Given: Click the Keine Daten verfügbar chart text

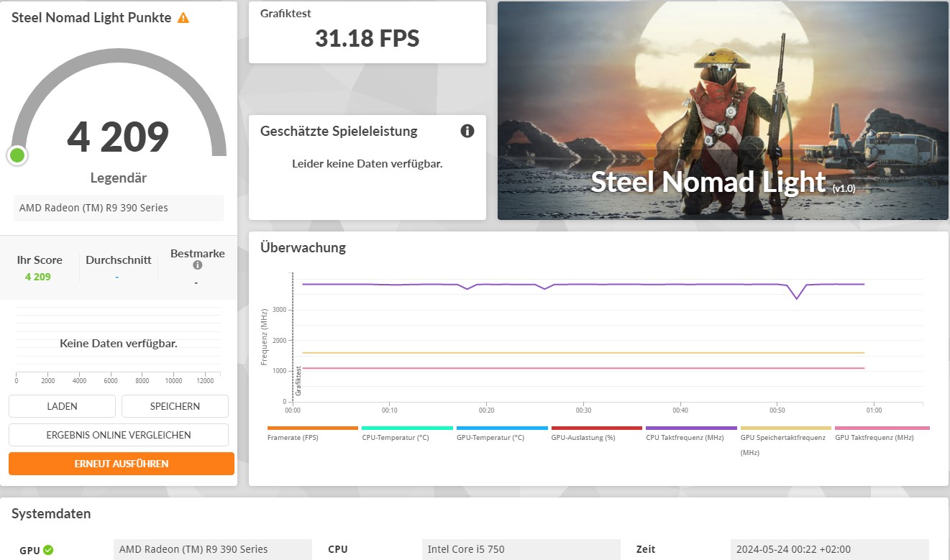Looking at the screenshot, I should (119, 344).
